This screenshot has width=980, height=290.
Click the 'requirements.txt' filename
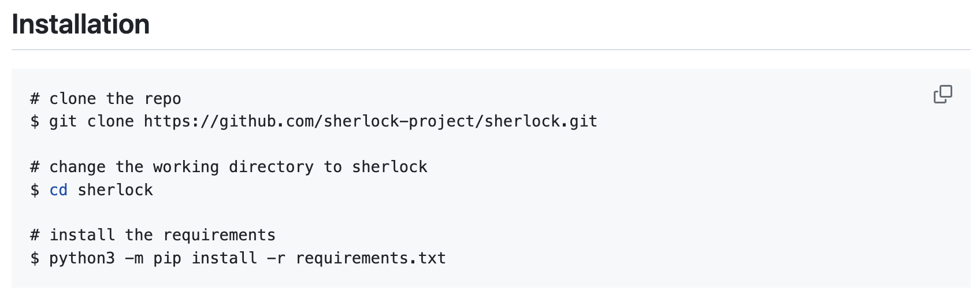tap(371, 258)
